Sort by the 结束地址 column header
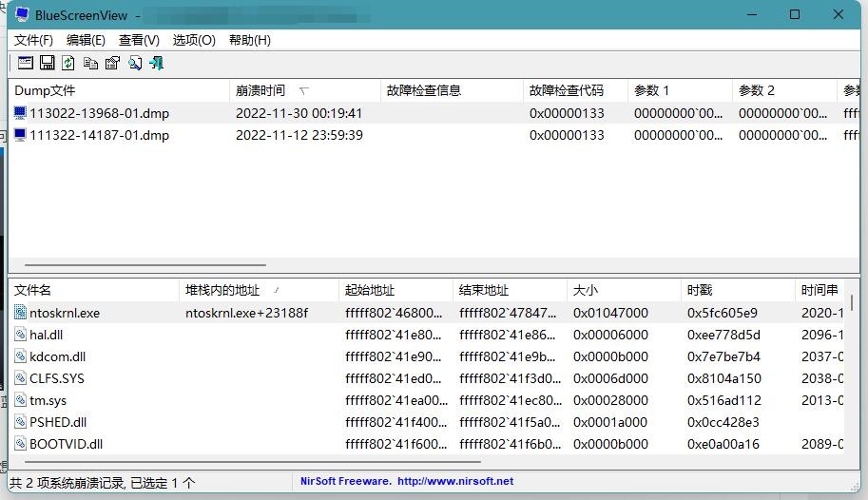868x500 pixels. [x=510, y=290]
